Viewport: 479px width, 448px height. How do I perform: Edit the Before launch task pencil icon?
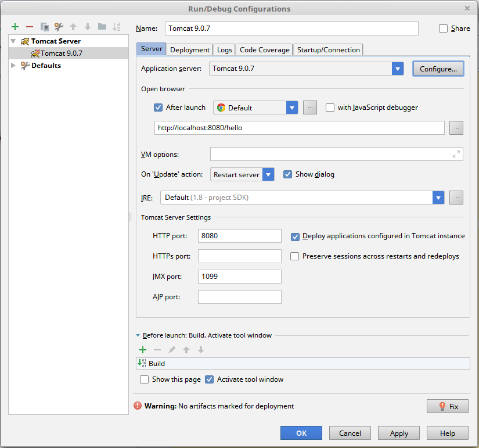click(x=172, y=350)
